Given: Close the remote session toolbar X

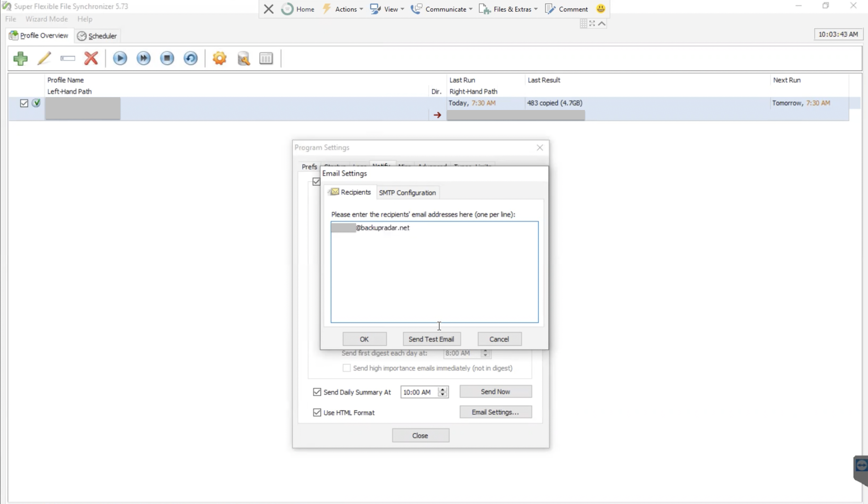Looking at the screenshot, I should [269, 9].
